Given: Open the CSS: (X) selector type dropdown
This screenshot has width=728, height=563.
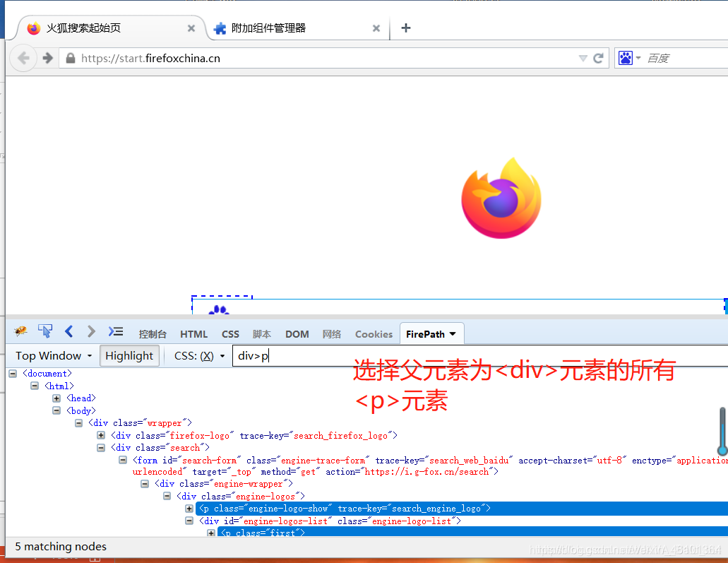Looking at the screenshot, I should (199, 356).
